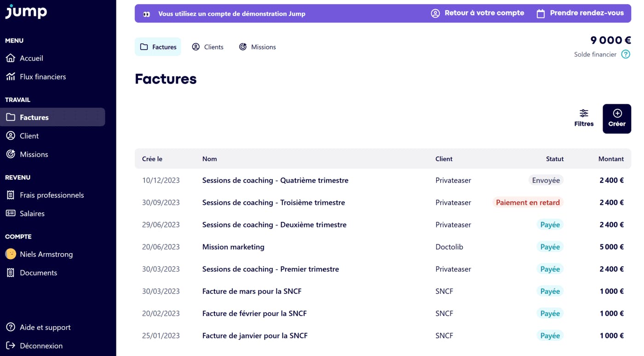The image size is (644, 356).
Task: Click the Solde financier help question mark
Action: (x=626, y=54)
